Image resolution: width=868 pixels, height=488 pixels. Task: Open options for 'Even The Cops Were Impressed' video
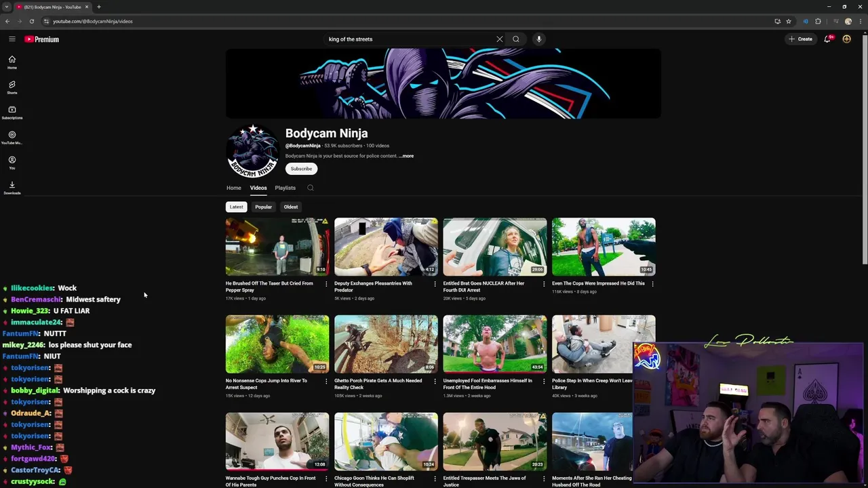click(652, 284)
